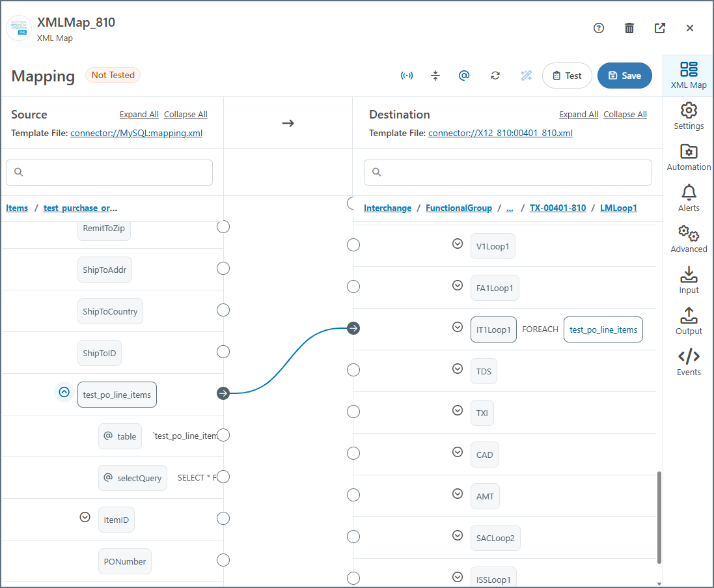Open connector in new window icon

click(659, 28)
